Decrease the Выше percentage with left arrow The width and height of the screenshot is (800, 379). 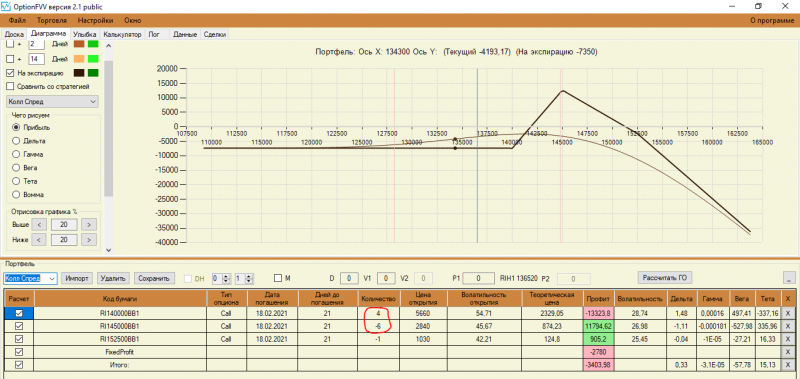pyautogui.click(x=39, y=224)
